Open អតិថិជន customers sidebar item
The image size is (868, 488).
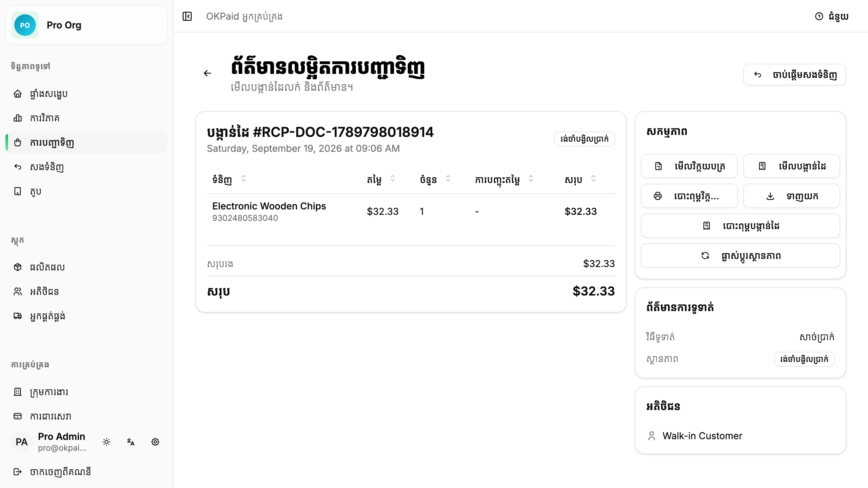click(x=86, y=292)
